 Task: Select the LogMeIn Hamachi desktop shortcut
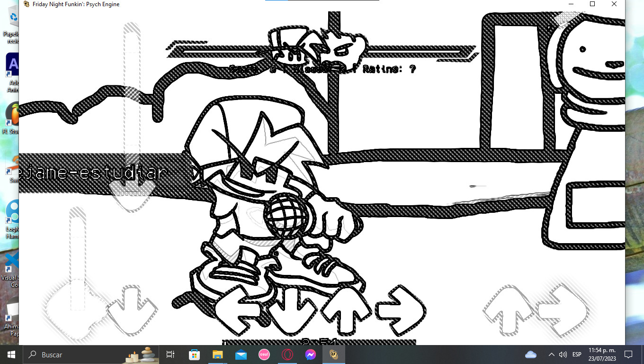(13, 219)
